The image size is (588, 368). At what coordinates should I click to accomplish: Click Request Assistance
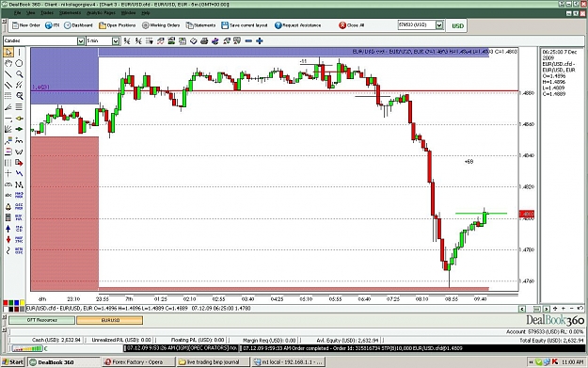click(x=297, y=25)
